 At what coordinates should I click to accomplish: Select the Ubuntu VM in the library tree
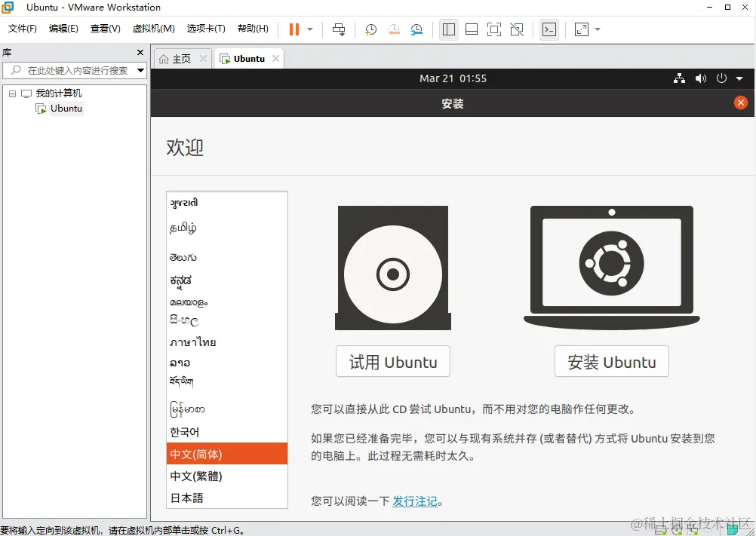pos(66,109)
